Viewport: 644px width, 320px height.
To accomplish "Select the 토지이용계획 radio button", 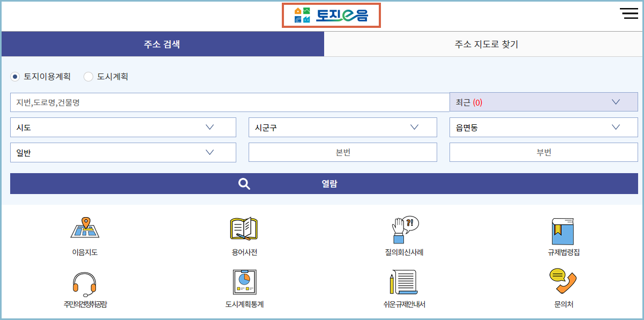I will [x=14, y=77].
